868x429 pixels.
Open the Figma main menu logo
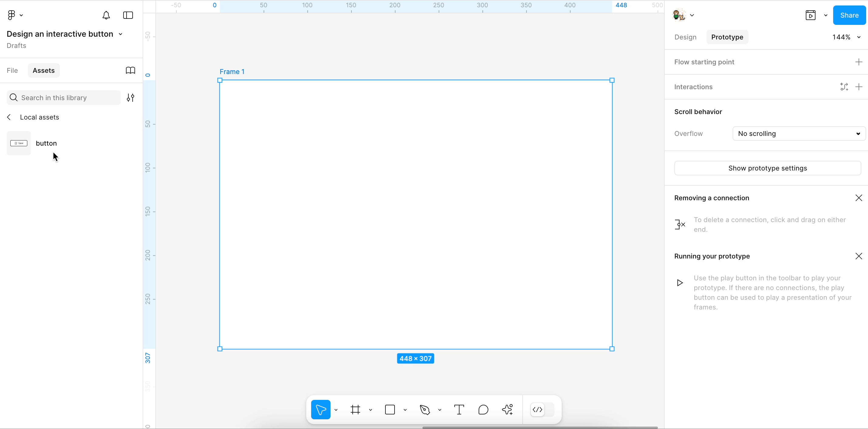(x=12, y=15)
